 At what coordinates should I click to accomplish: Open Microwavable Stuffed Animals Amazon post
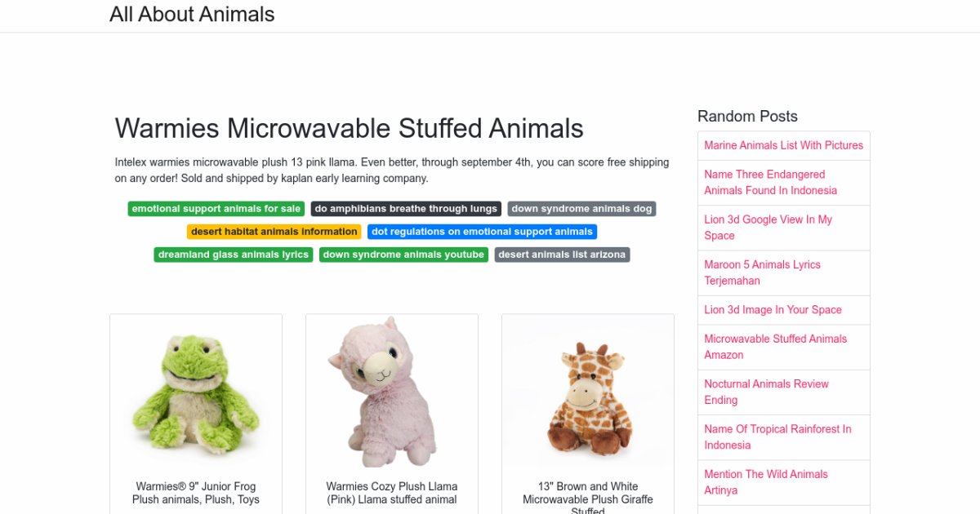(775, 347)
